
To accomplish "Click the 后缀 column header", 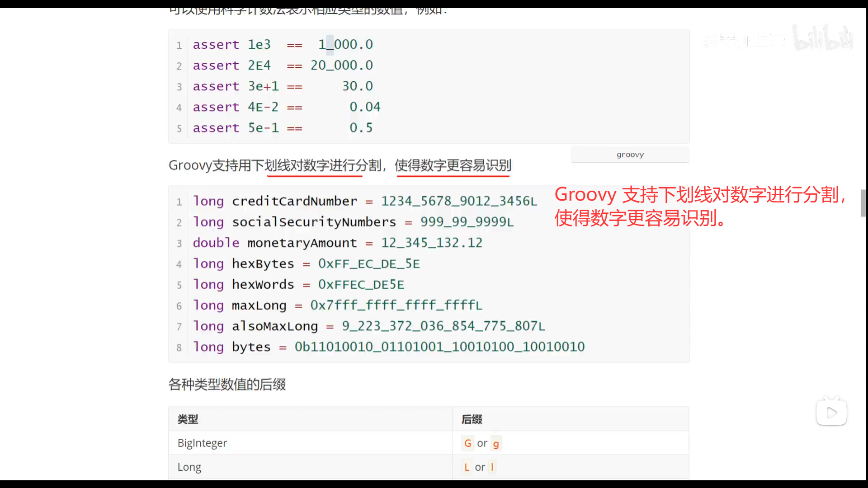I will coord(472,419).
